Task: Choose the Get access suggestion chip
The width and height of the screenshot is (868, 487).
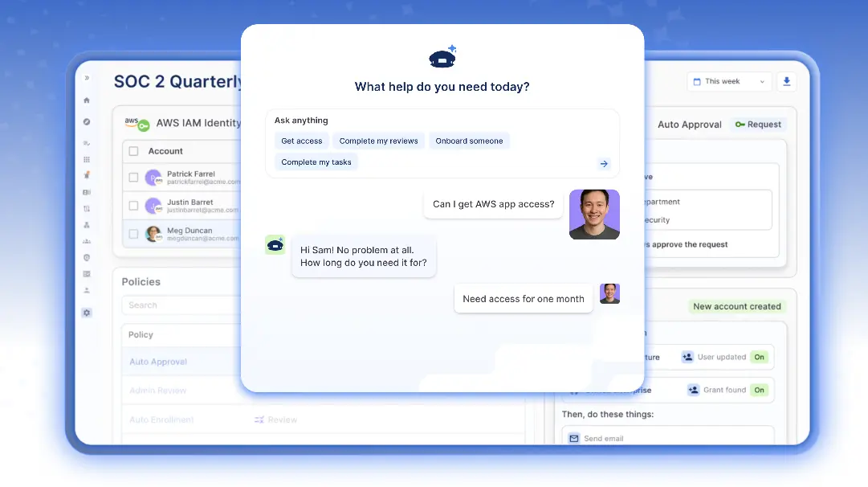Action: (x=302, y=141)
